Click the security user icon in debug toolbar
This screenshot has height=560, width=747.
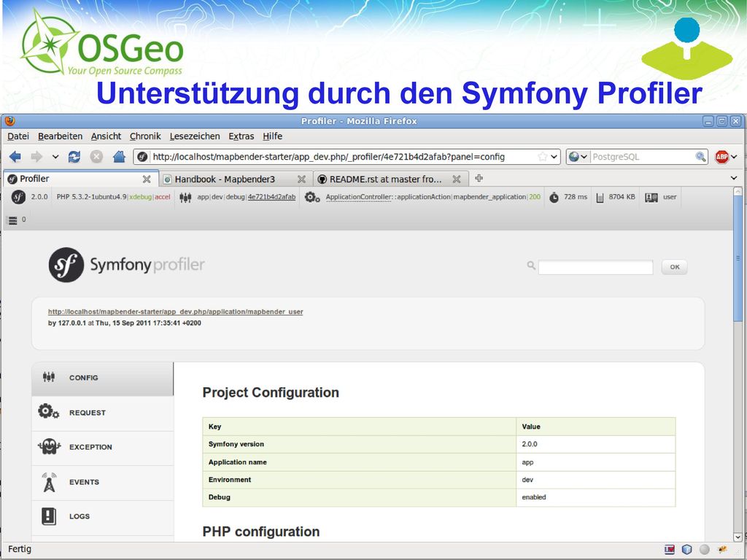651,197
